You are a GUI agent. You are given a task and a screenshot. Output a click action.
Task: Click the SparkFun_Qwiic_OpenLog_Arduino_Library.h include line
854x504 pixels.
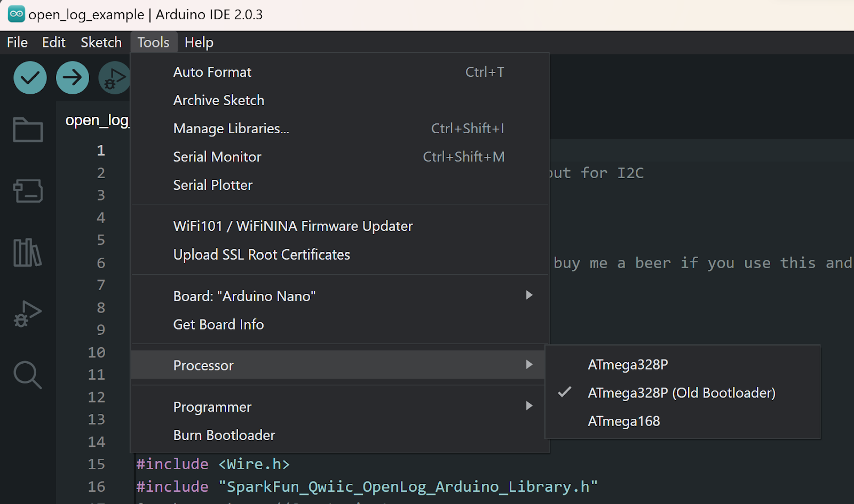[x=367, y=486]
